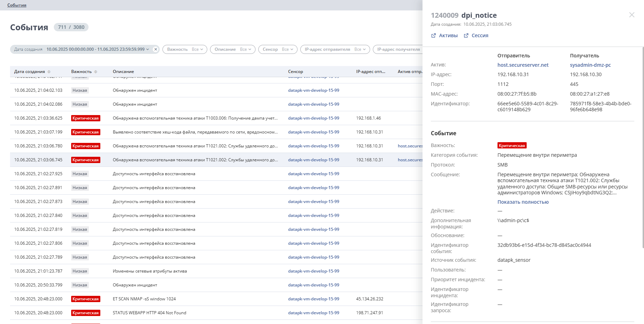Clear the Дата создания filter with X icon

click(x=156, y=49)
